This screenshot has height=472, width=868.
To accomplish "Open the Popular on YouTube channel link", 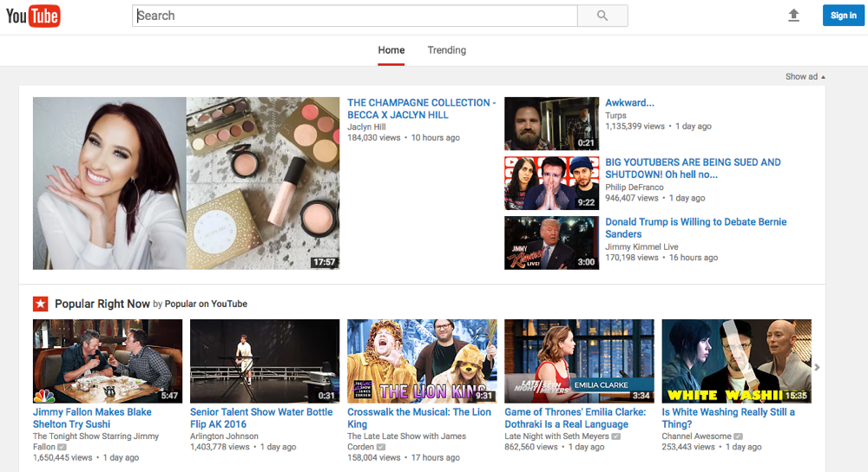I will (x=206, y=304).
